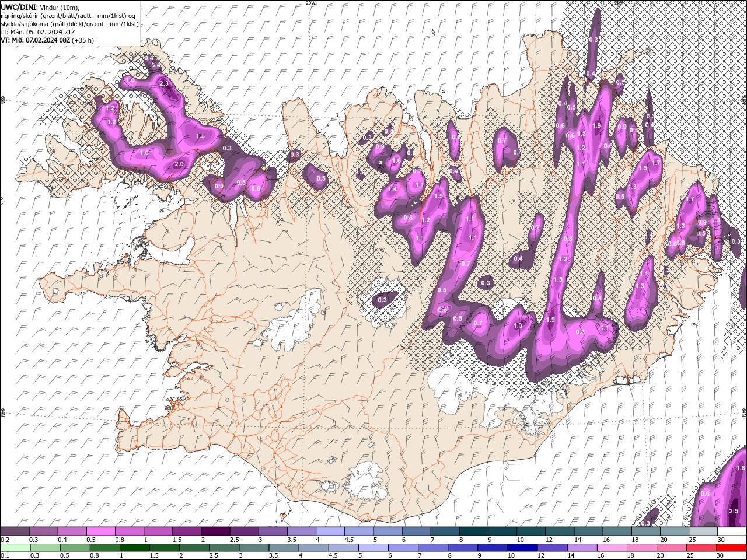Select the '2.0' snowfall value on the map
Screen dimensions: 747x560
(x=179, y=164)
